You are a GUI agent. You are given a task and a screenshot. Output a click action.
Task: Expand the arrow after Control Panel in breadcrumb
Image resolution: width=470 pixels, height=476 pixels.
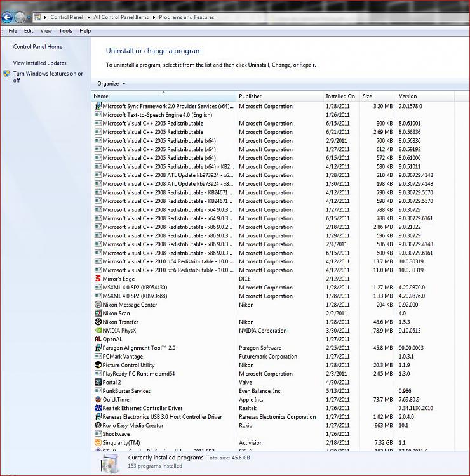coord(88,17)
